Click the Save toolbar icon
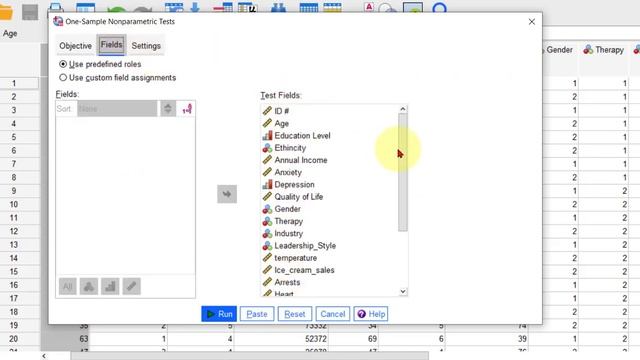Viewport: 640px width, 360px height. (30, 12)
